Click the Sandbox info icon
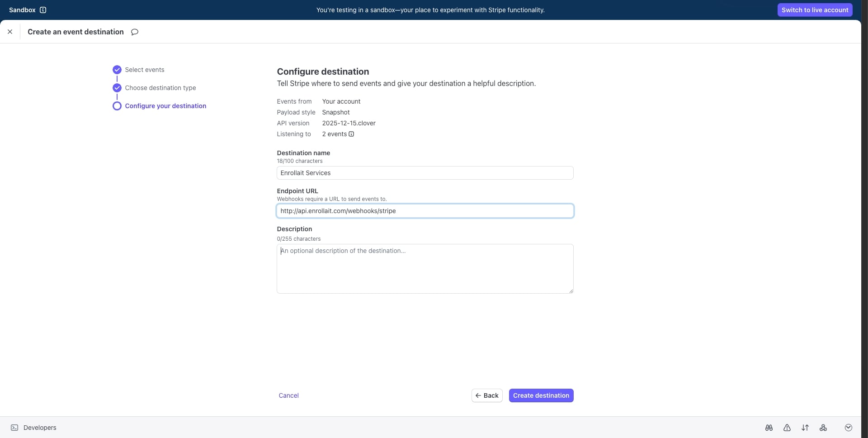The height and width of the screenshot is (438, 868). coord(43,10)
